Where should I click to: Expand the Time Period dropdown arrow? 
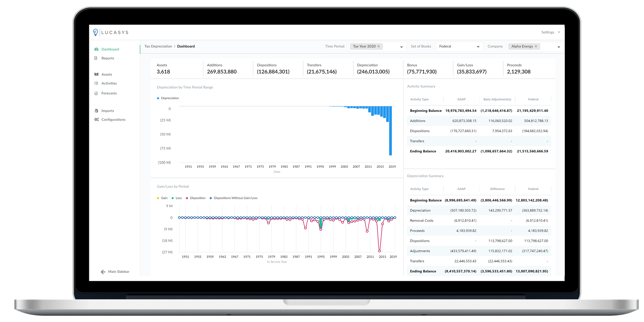tap(401, 47)
